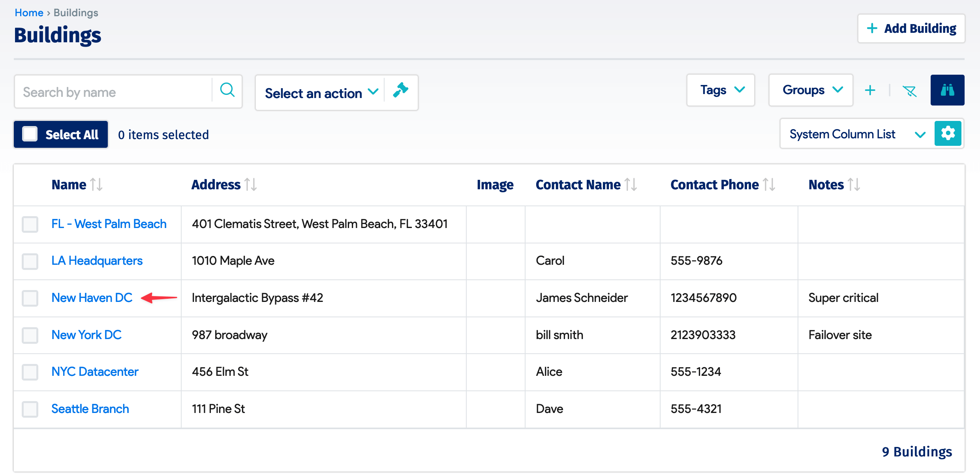
Task: Check the Select All checkbox
Action: click(30, 134)
